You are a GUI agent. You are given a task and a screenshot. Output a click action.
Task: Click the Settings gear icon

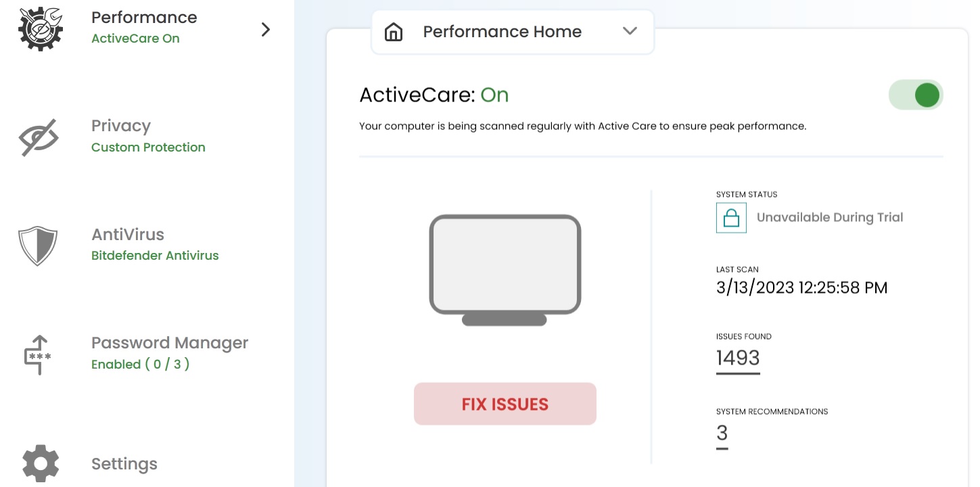point(41,463)
